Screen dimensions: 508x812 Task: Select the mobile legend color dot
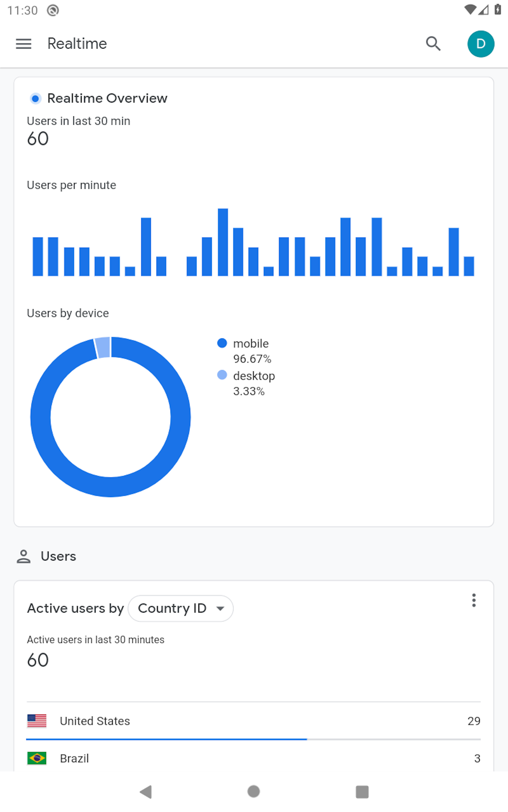pos(222,343)
